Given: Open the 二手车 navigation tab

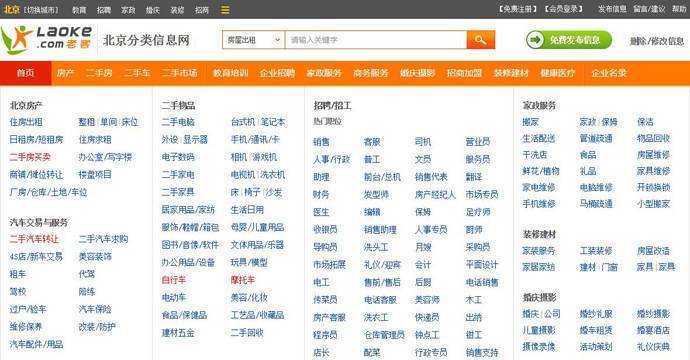Looking at the screenshot, I should click(137, 73).
